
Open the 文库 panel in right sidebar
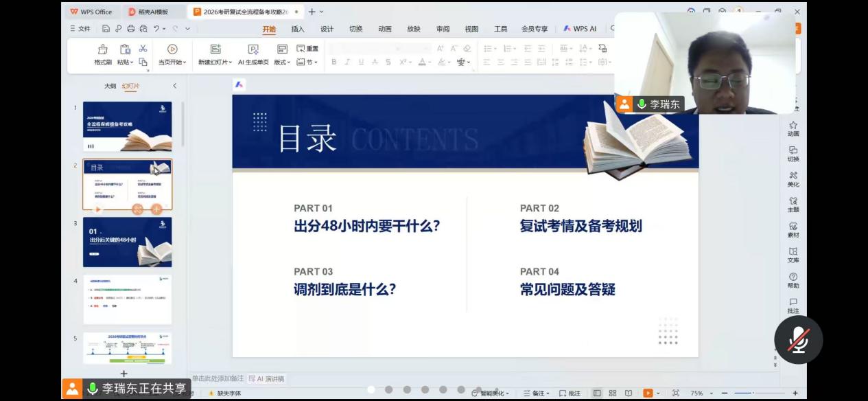point(793,255)
